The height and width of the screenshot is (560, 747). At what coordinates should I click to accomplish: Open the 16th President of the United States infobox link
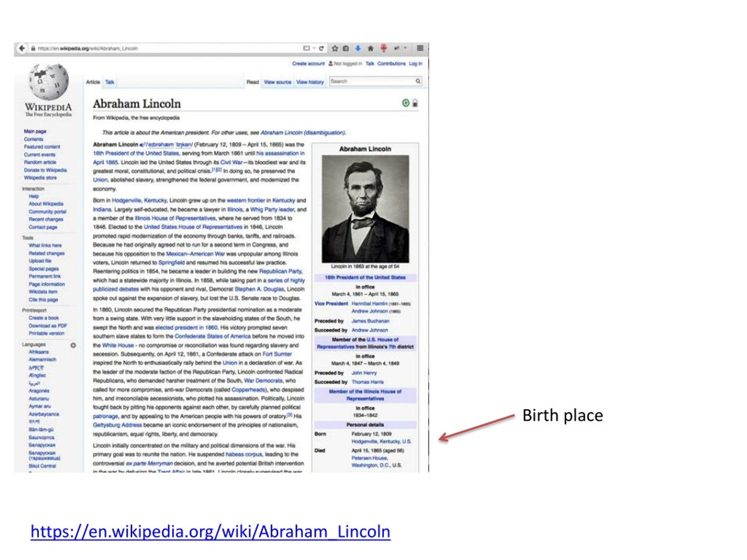[x=365, y=277]
